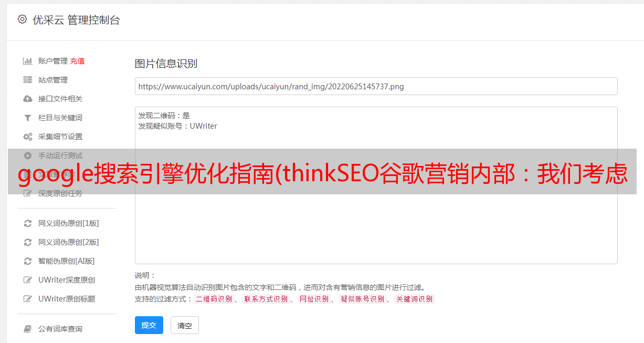Open 智能伪原创[AI版] menu item

[x=66, y=261]
